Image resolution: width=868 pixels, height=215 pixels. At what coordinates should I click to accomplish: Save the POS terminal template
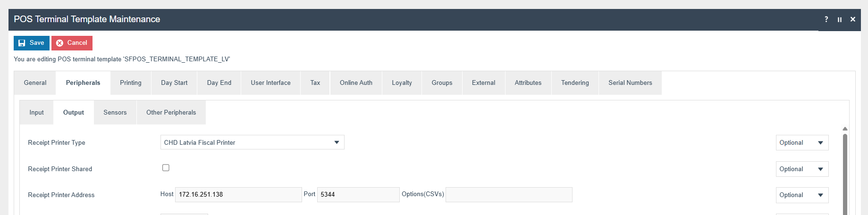click(31, 43)
